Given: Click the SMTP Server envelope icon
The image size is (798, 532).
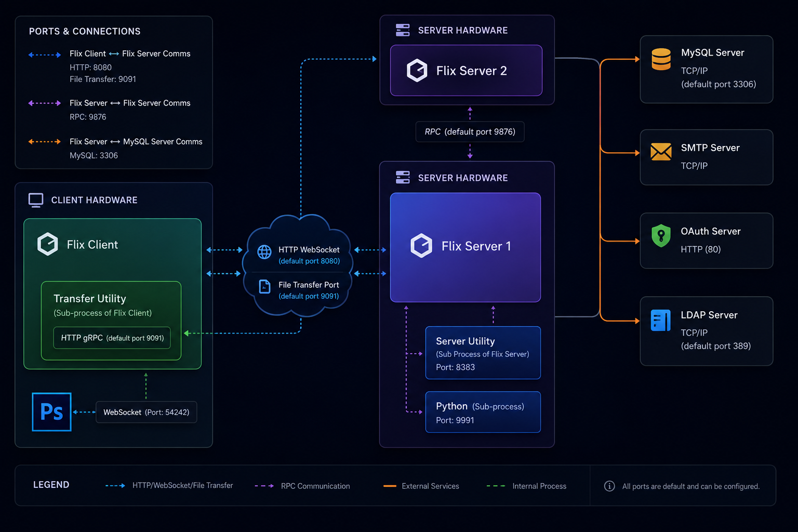Looking at the screenshot, I should pos(661,152).
